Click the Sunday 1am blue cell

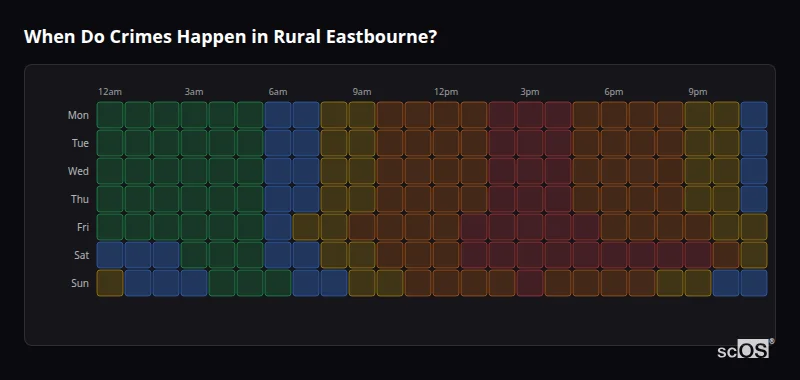pyautogui.click(x=138, y=283)
